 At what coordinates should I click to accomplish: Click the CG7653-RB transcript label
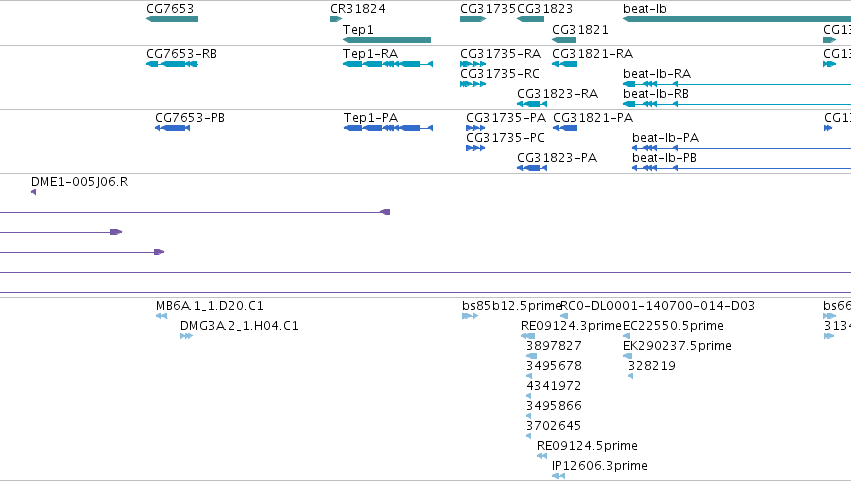coord(181,54)
